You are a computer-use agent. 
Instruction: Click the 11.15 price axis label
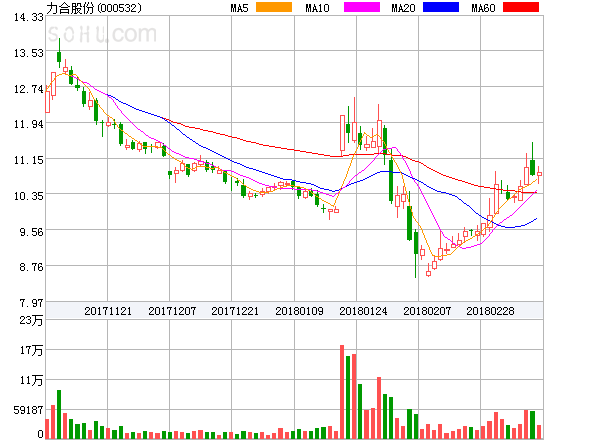point(29,160)
